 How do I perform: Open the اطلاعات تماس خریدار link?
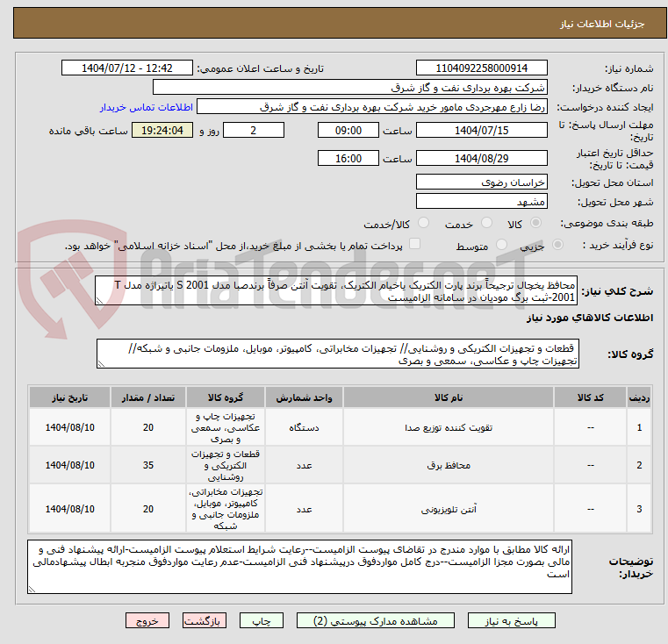pyautogui.click(x=147, y=107)
